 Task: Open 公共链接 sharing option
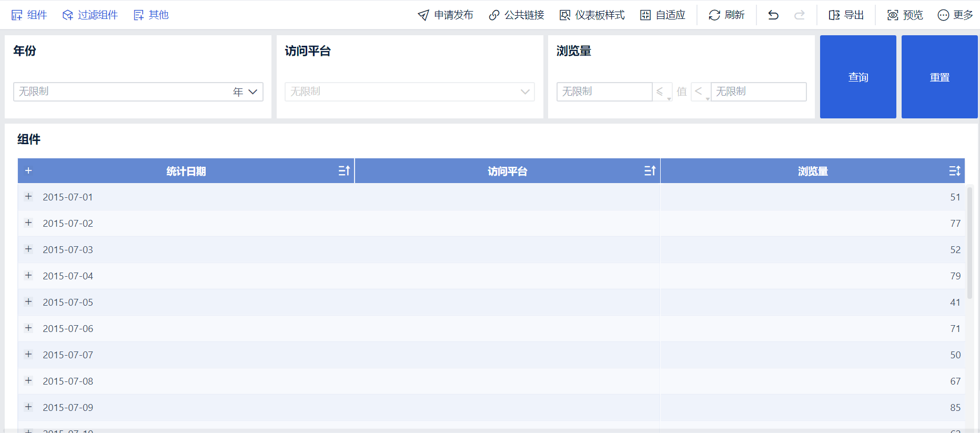pos(517,15)
